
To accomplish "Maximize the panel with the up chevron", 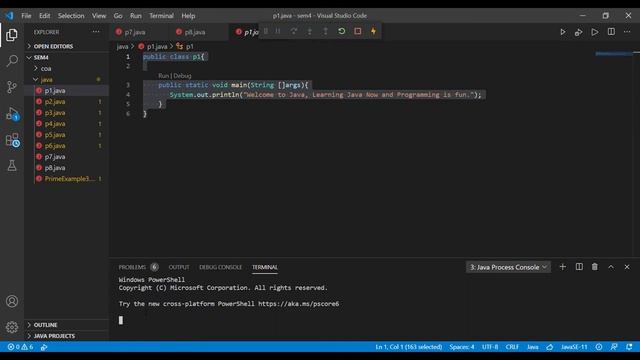I will (611, 267).
